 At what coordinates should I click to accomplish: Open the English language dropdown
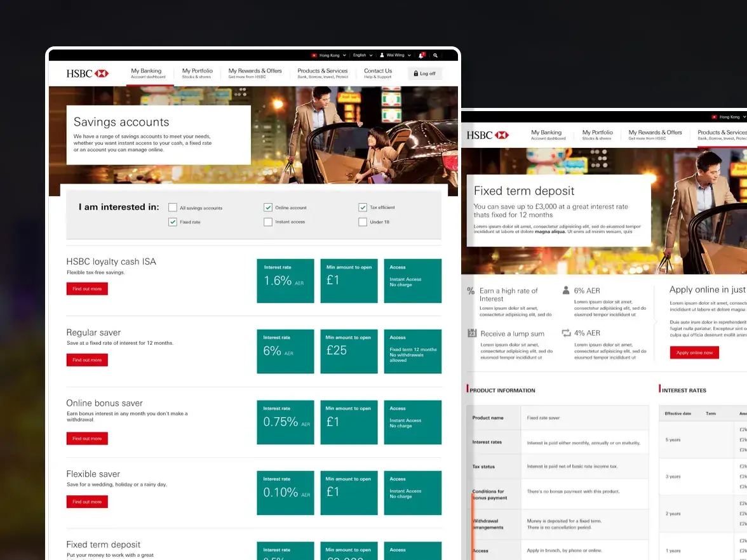pos(363,55)
